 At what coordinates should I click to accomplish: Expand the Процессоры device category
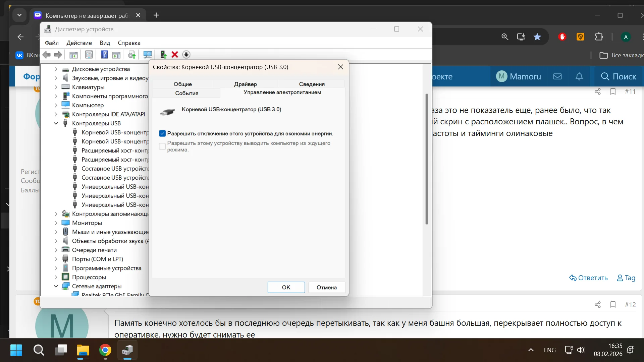pos(56,277)
